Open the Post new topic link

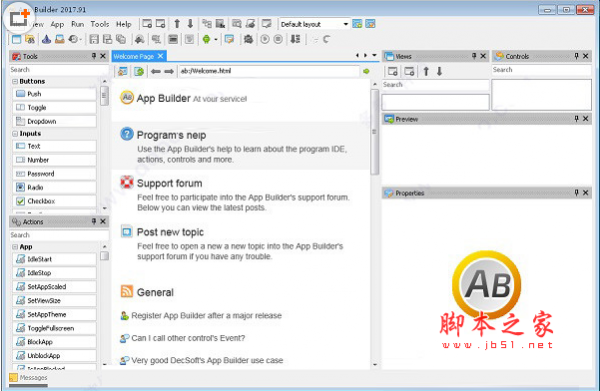coord(170,232)
